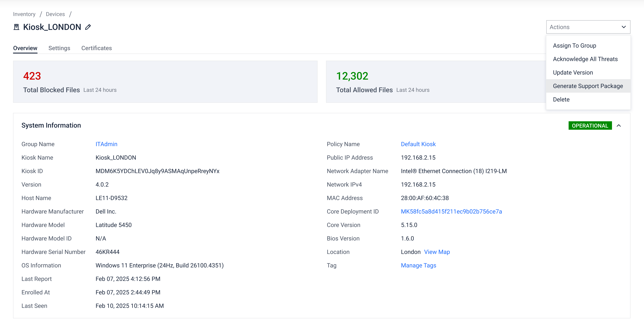Click the pencil edit icon beside Kiosk_LONDON
Image resolution: width=644 pixels, height=323 pixels.
(88, 27)
